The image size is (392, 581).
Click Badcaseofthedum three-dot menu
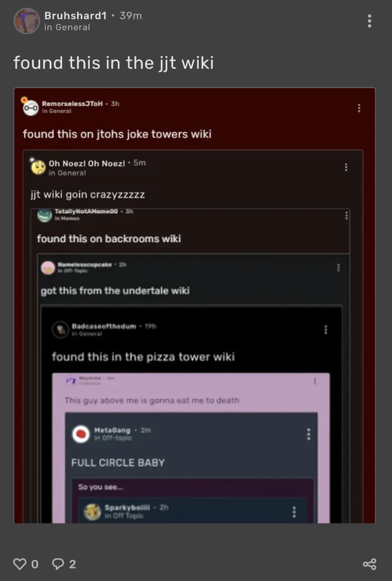(326, 330)
